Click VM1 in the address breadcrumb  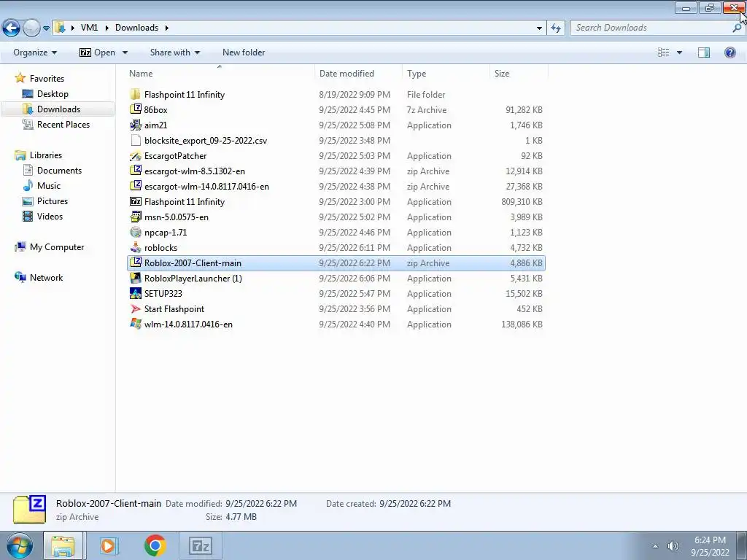89,28
